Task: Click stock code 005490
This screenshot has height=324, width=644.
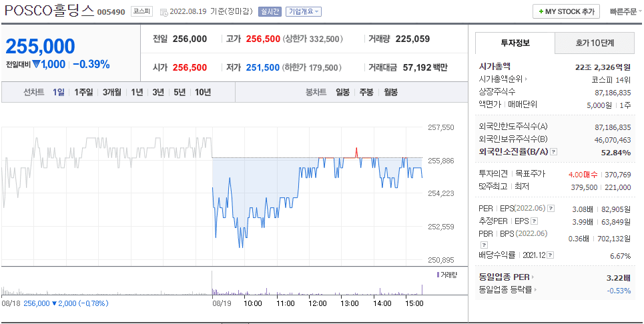Action: [111, 12]
